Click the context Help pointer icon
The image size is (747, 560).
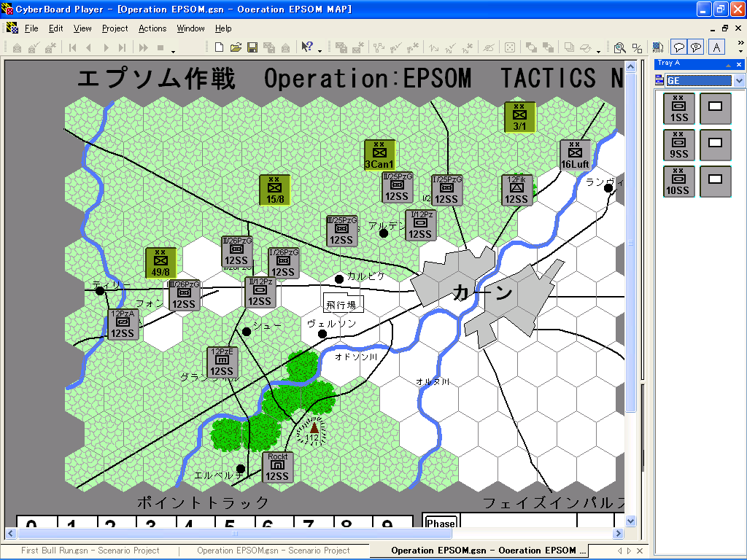(307, 47)
